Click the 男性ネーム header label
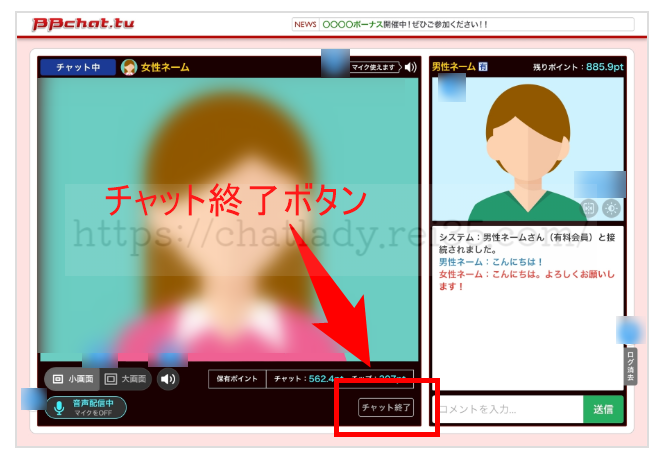 coord(454,67)
